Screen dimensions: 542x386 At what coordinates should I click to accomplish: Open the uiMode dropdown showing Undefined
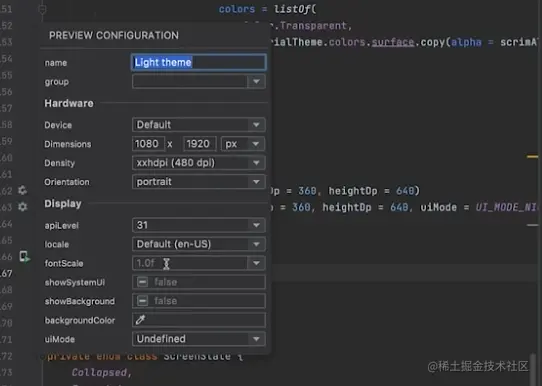pyautogui.click(x=199, y=339)
